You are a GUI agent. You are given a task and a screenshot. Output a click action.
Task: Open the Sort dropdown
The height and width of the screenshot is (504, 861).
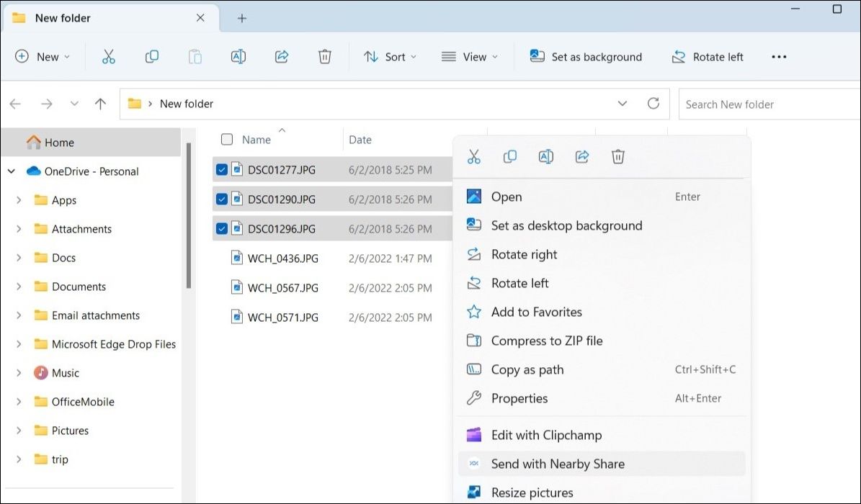[x=390, y=56]
